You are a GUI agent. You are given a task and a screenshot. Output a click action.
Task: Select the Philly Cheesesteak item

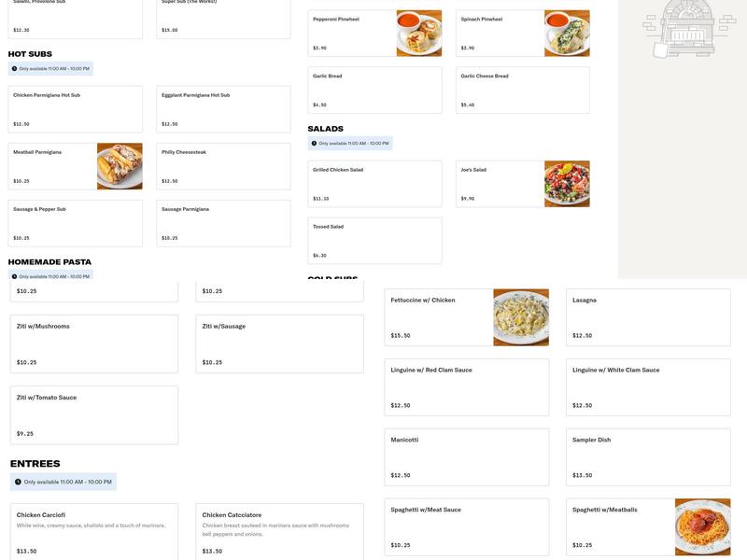(223, 166)
